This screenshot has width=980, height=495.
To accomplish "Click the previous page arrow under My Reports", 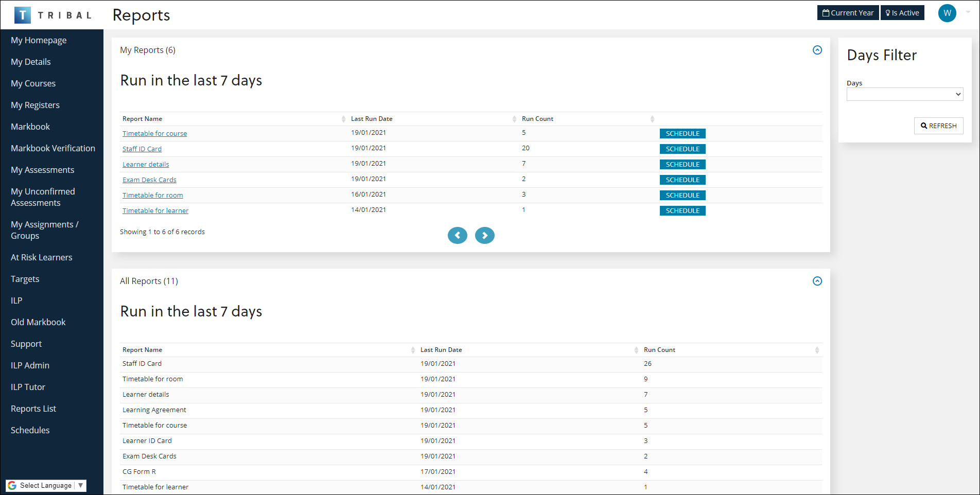I will point(457,235).
